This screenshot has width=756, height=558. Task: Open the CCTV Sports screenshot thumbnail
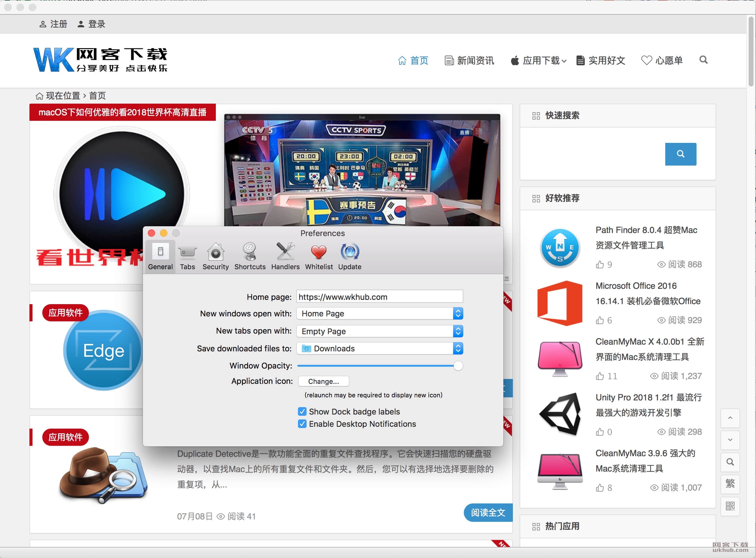(362, 170)
